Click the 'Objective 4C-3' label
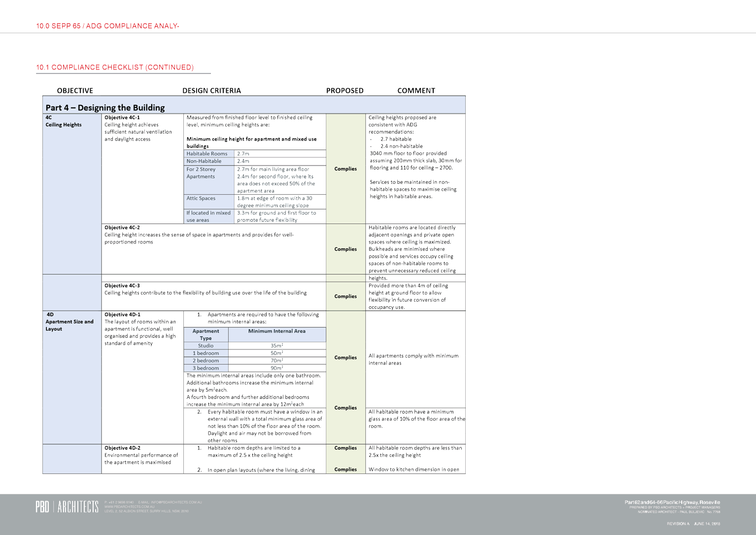Image resolution: width=756 pixels, height=535 pixels. 122,285
